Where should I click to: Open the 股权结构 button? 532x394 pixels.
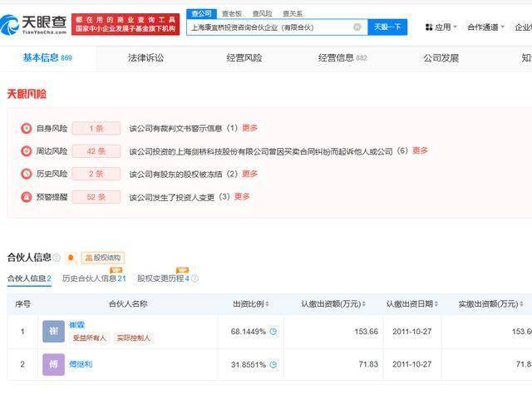tap(103, 258)
